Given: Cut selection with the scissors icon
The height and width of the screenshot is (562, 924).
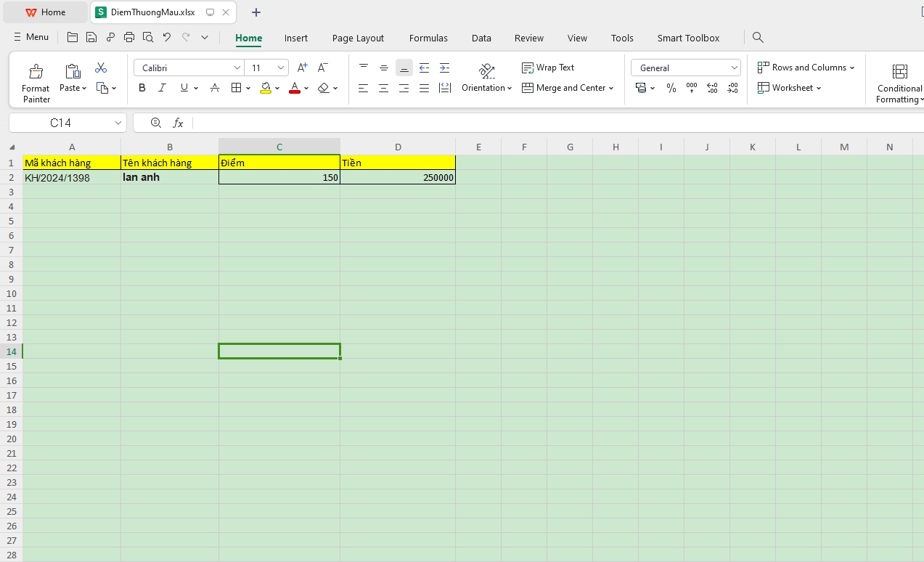Looking at the screenshot, I should pos(101,68).
